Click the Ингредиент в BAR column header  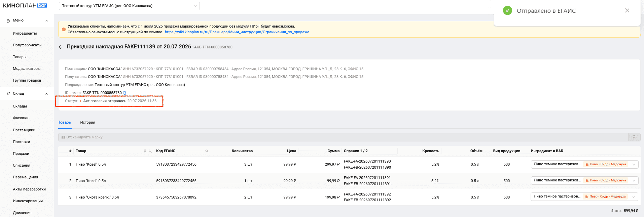click(547, 151)
